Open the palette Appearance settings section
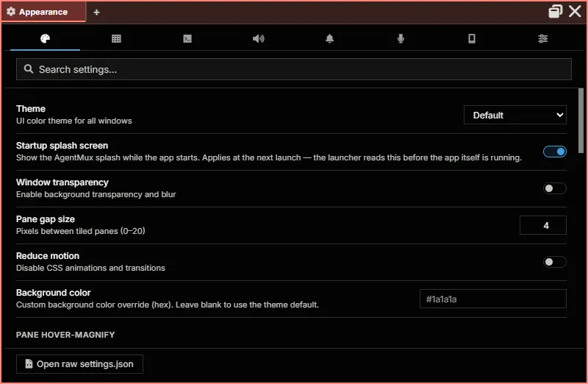 (45, 39)
